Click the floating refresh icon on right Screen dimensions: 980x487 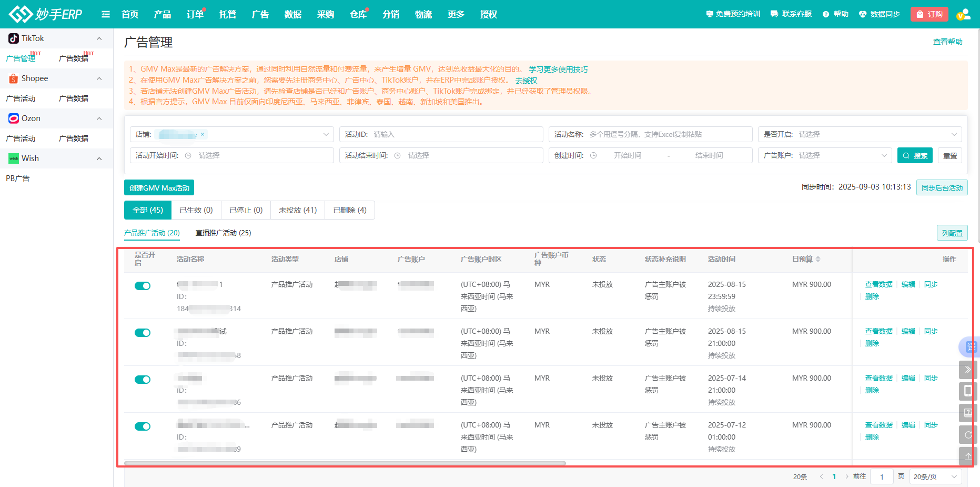pos(968,435)
